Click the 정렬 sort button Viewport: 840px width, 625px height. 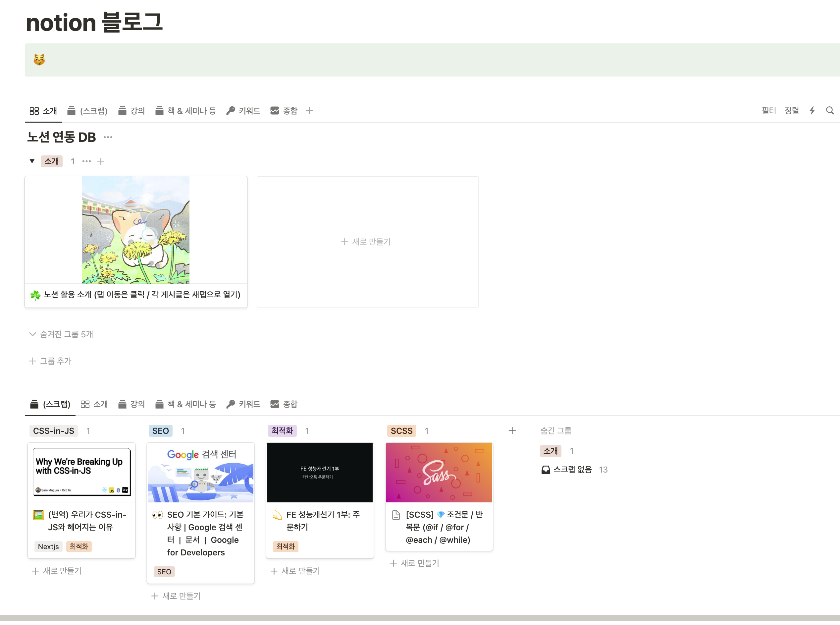(792, 110)
